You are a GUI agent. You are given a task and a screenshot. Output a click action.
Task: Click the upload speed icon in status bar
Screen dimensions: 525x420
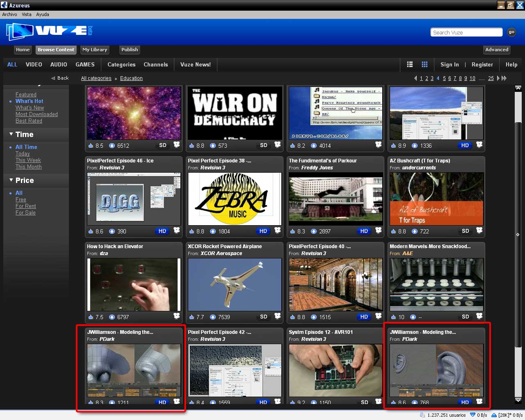tap(494, 415)
